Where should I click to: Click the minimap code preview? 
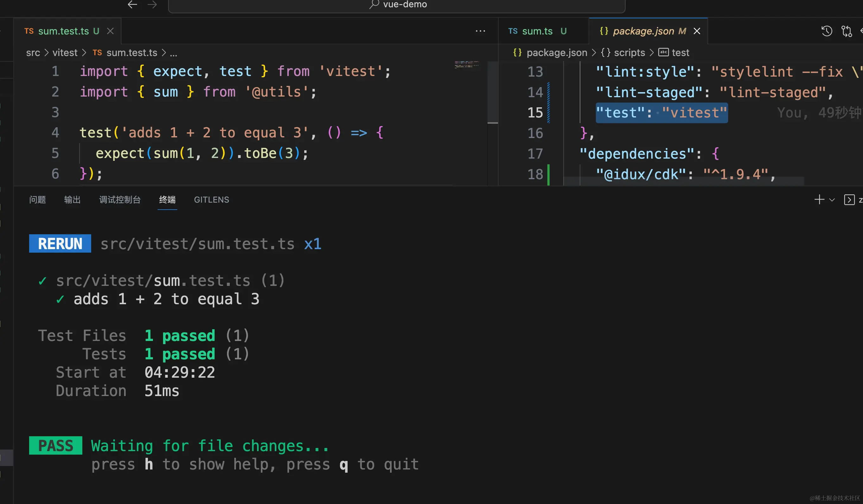tap(466, 64)
